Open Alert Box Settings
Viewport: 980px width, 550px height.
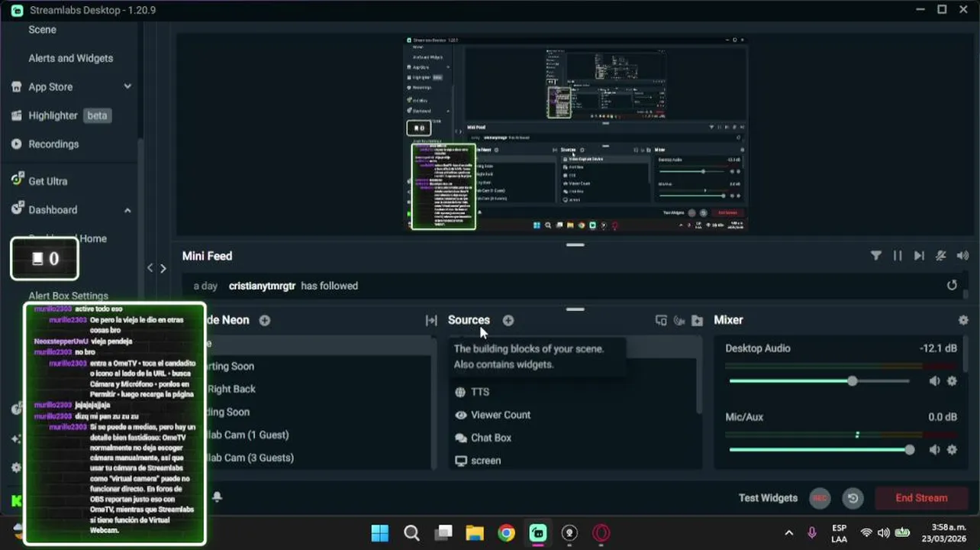coord(68,296)
